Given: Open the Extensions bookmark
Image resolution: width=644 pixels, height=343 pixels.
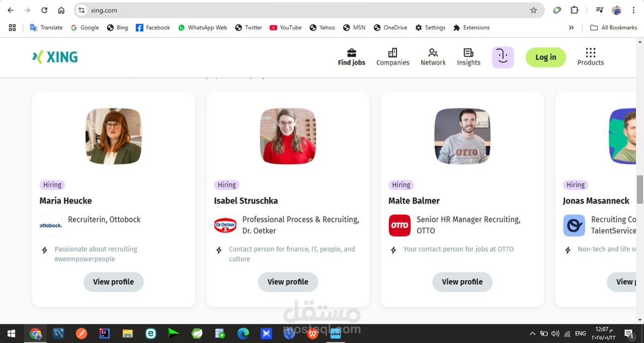Looking at the screenshot, I should tap(471, 28).
